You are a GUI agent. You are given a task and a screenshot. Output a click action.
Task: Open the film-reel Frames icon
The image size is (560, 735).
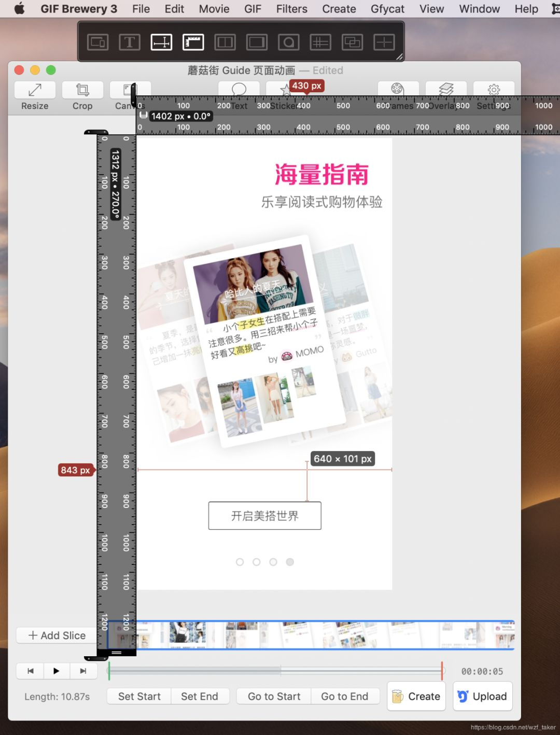tap(398, 89)
